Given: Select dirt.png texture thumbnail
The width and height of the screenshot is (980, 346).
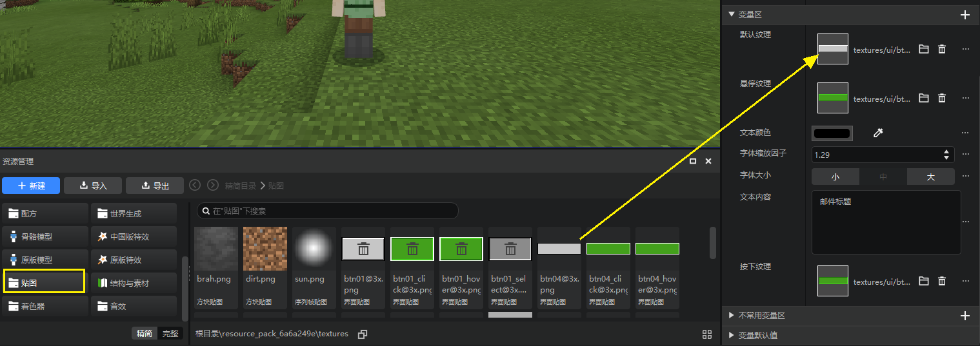Looking at the screenshot, I should (265, 249).
